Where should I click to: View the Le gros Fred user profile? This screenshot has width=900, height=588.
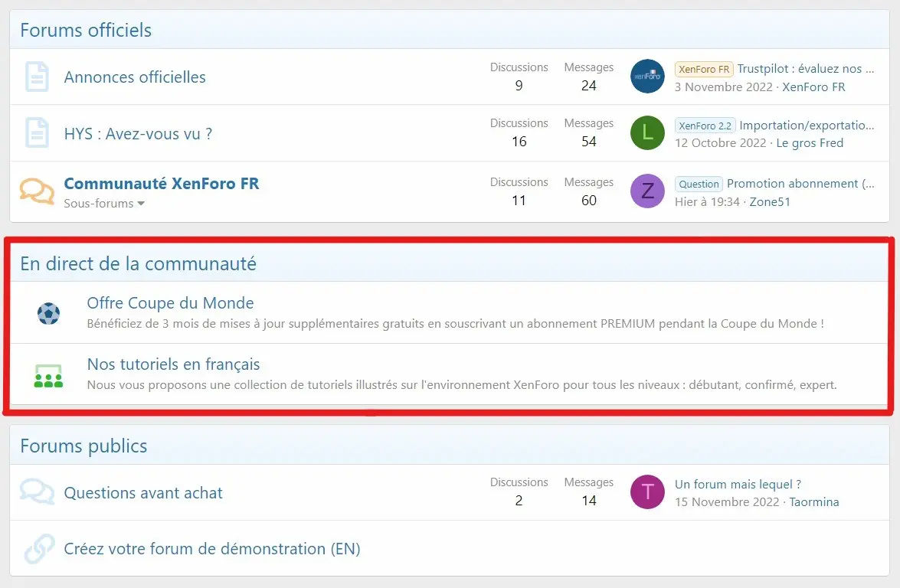(810, 143)
